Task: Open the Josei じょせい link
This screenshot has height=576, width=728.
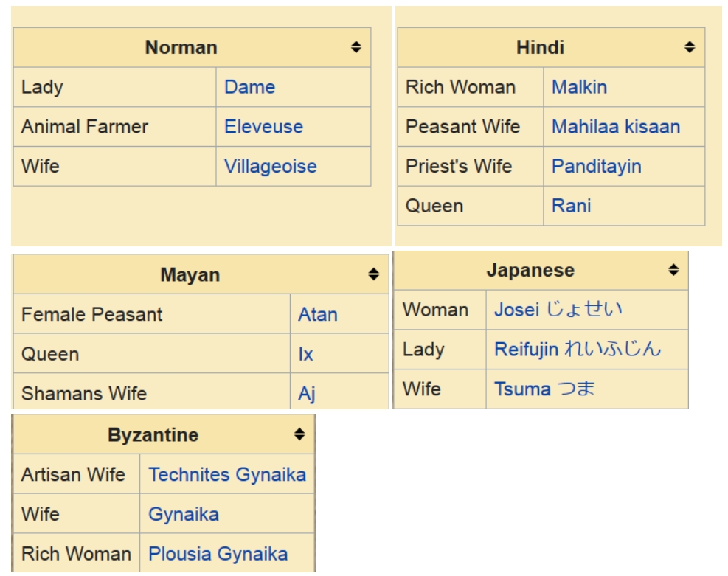Action: [x=558, y=310]
